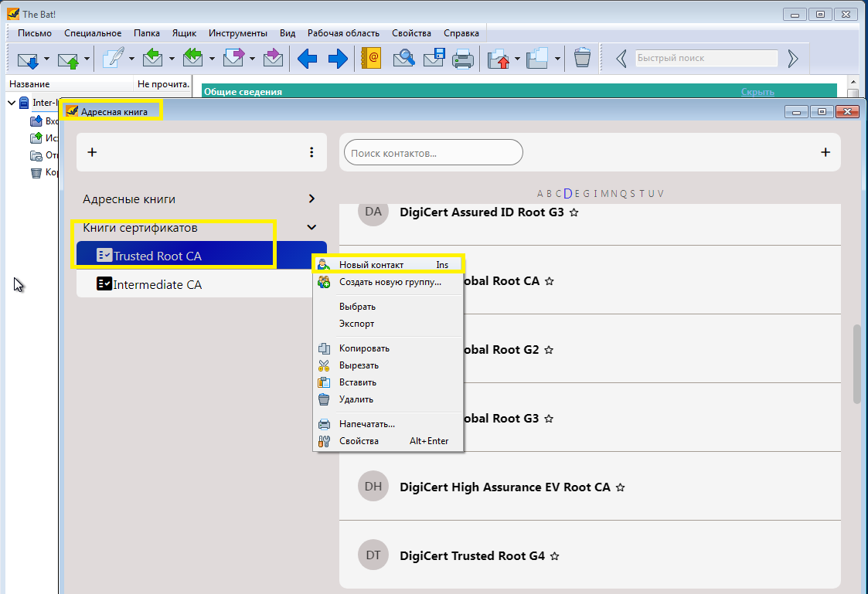The image size is (868, 594).
Task: Click the save message floppy icon
Action: 434,58
